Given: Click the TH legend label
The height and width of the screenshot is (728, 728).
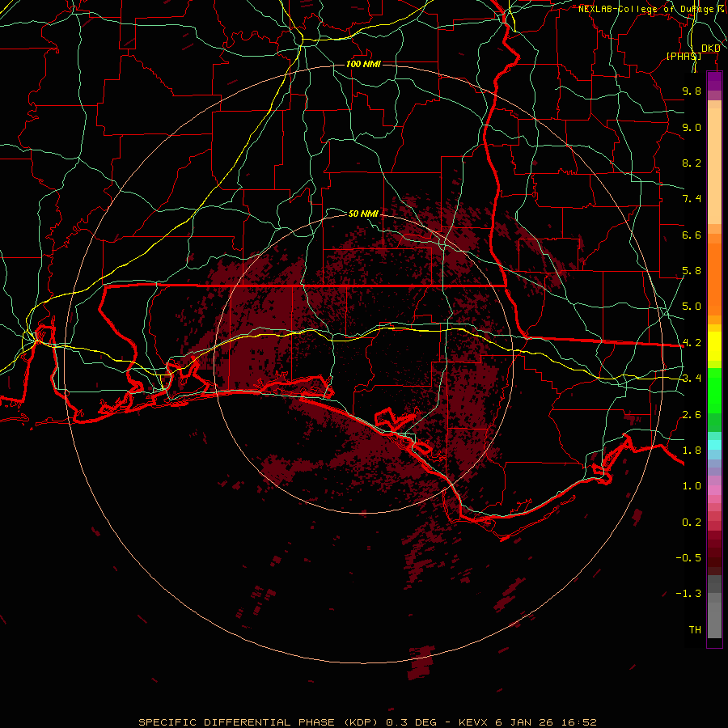Looking at the screenshot, I should 695,630.
